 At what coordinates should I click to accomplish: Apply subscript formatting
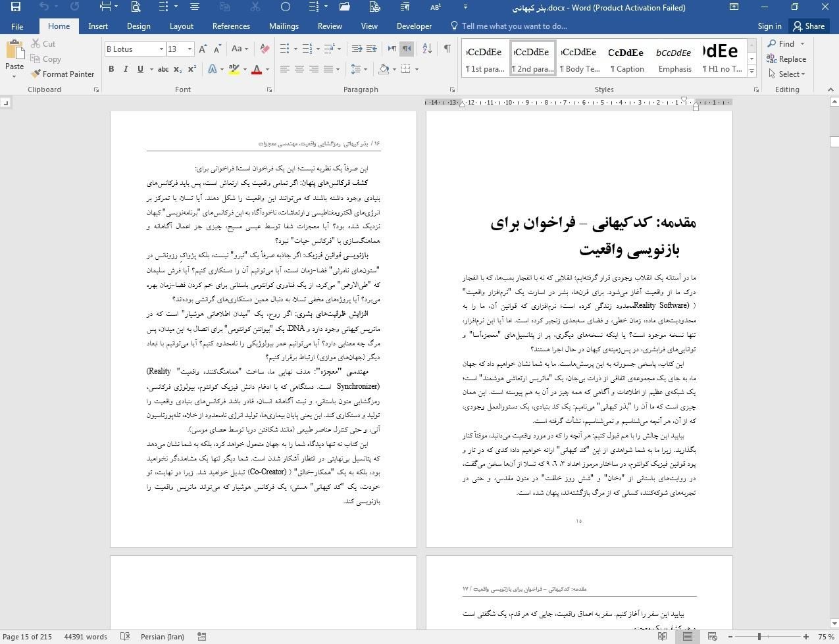[178, 69]
